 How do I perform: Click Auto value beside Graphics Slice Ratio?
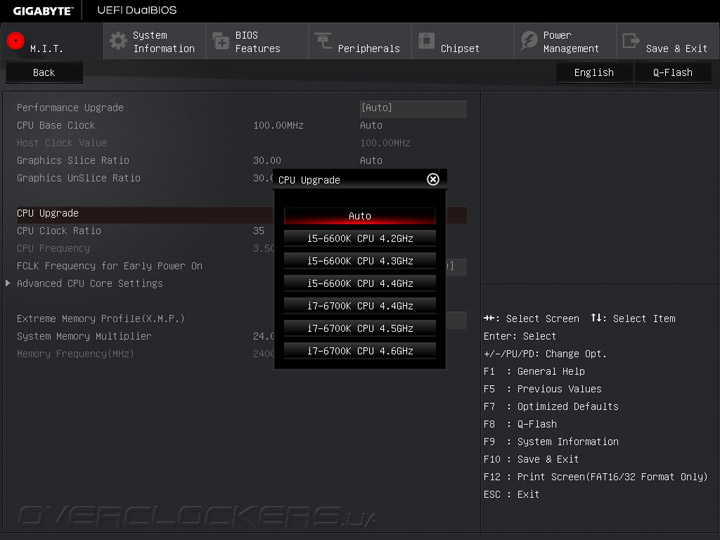[371, 160]
